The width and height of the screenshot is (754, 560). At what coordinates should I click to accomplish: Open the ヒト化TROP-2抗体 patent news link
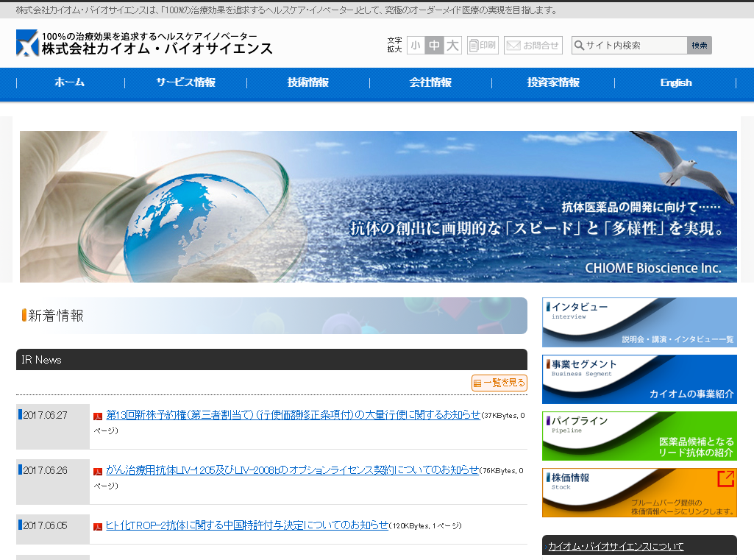point(247,525)
